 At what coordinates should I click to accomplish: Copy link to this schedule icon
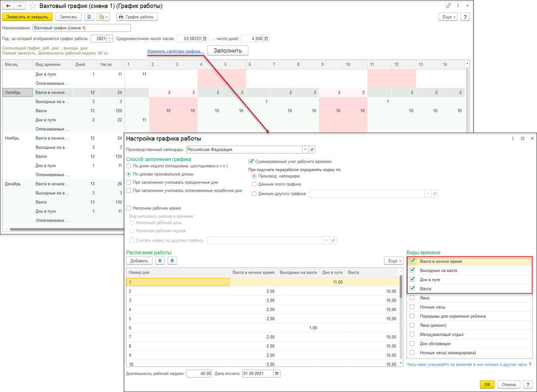point(449,6)
